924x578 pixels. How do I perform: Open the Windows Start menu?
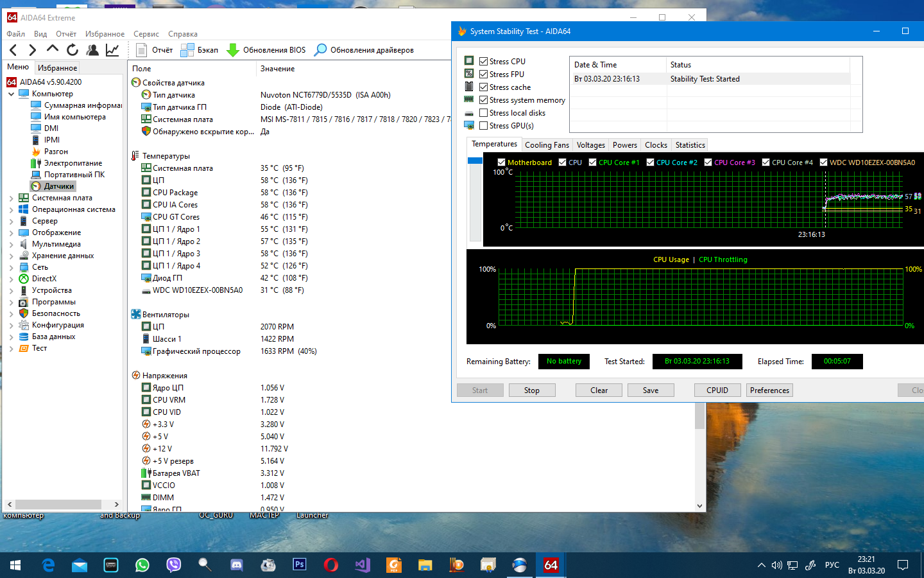15,565
